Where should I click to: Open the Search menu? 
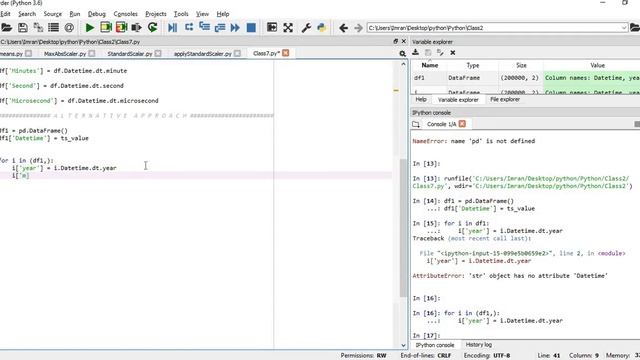click(x=27, y=14)
